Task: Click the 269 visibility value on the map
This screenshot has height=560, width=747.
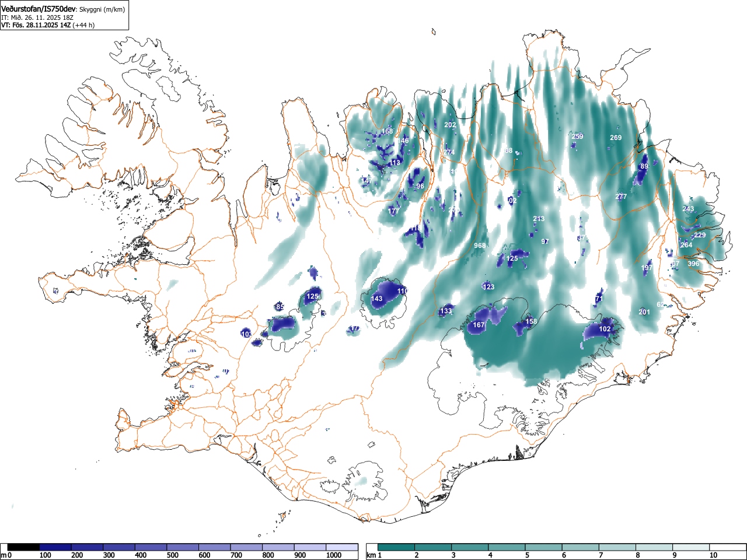Action: point(616,138)
